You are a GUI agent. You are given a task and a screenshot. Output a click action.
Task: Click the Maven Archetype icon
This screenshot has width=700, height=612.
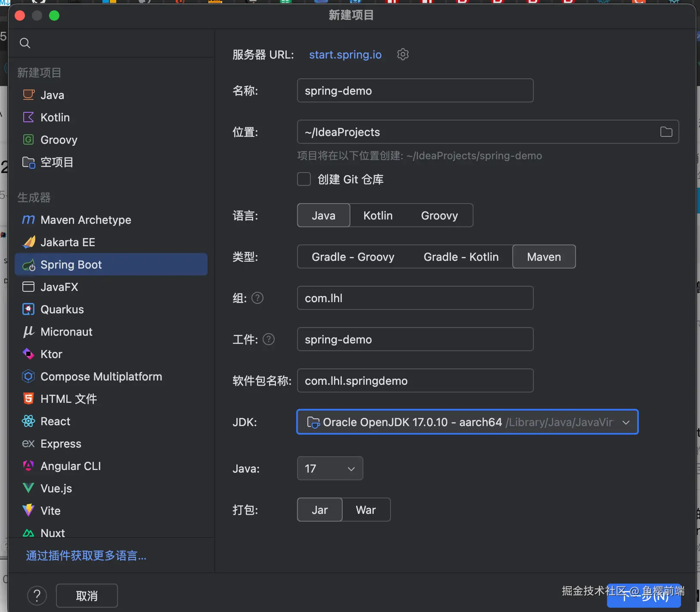point(28,220)
